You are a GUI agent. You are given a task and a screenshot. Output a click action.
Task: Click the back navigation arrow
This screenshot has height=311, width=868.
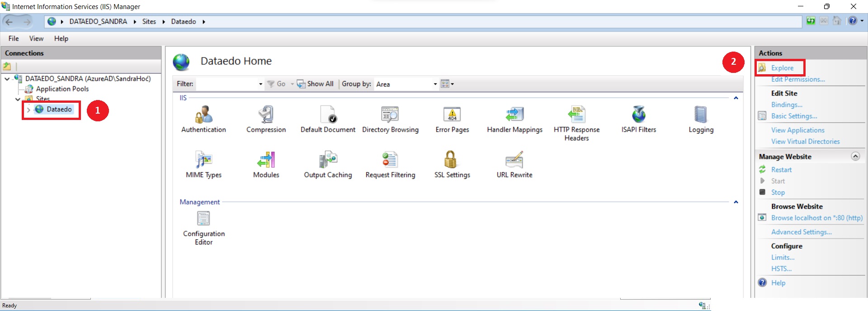click(9, 21)
